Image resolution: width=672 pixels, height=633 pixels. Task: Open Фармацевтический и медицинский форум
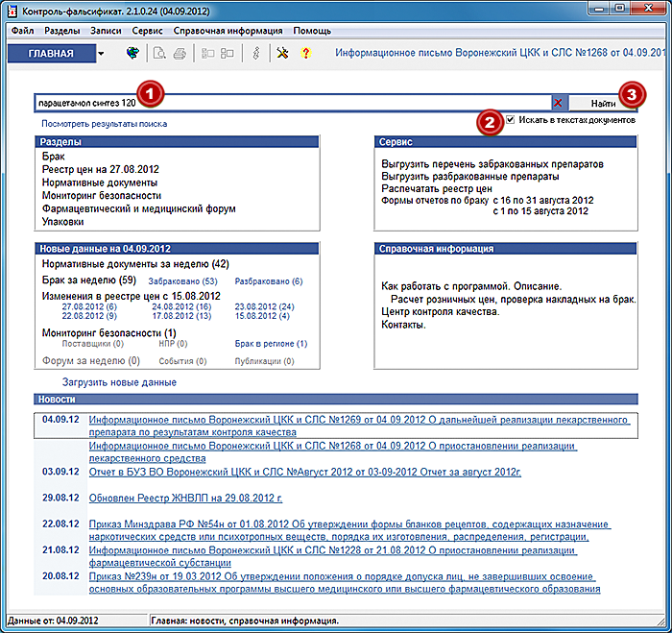[139, 208]
